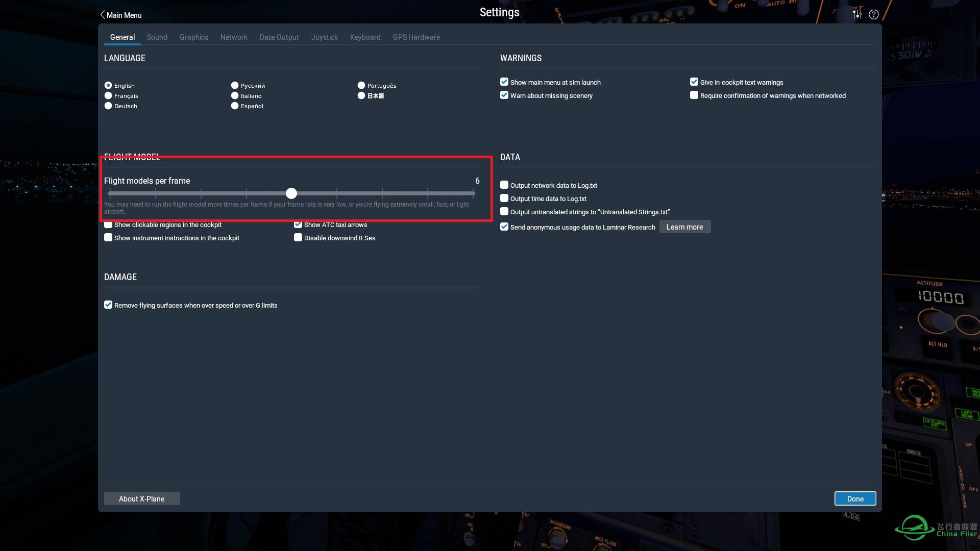
Task: Click the DATA section heading
Action: click(x=510, y=157)
